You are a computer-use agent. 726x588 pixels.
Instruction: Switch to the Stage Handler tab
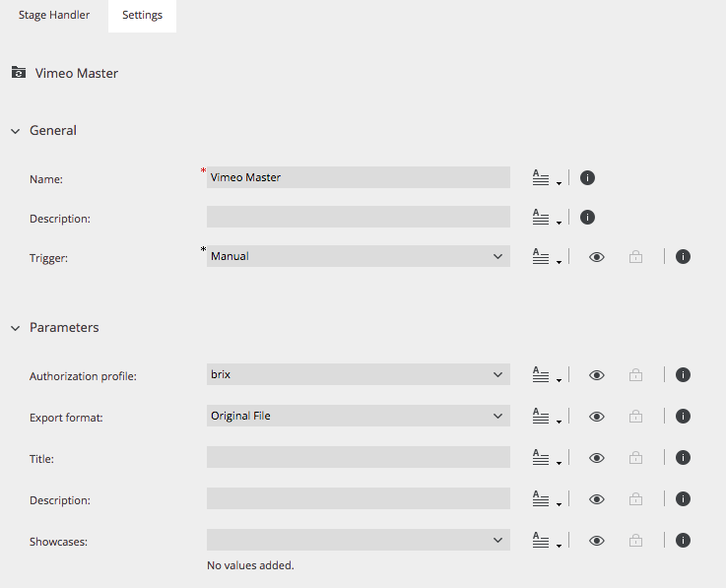point(54,16)
